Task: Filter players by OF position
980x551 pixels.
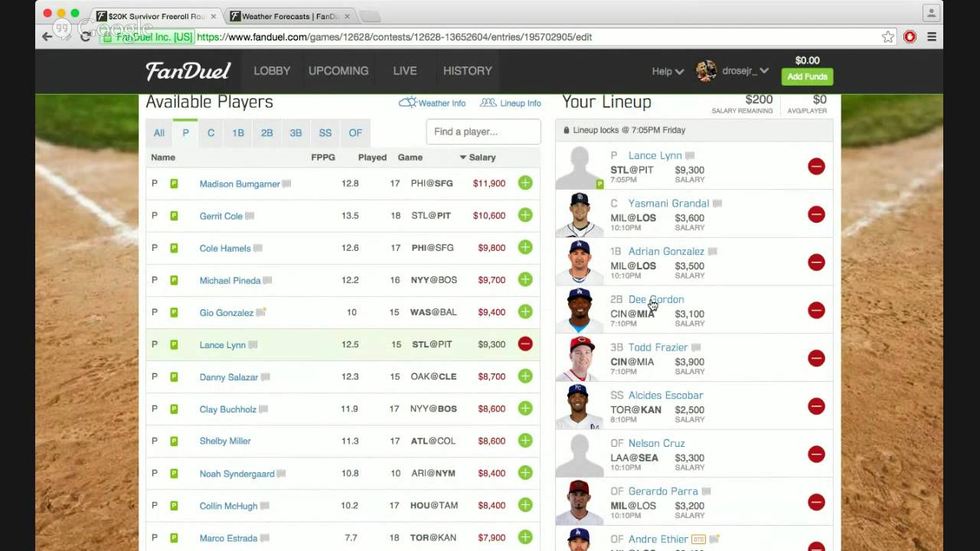Action: pyautogui.click(x=355, y=132)
